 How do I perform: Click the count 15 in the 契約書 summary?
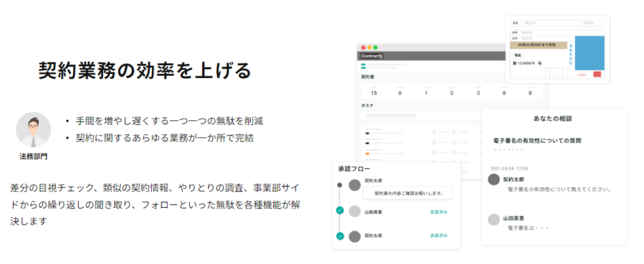coord(374,94)
